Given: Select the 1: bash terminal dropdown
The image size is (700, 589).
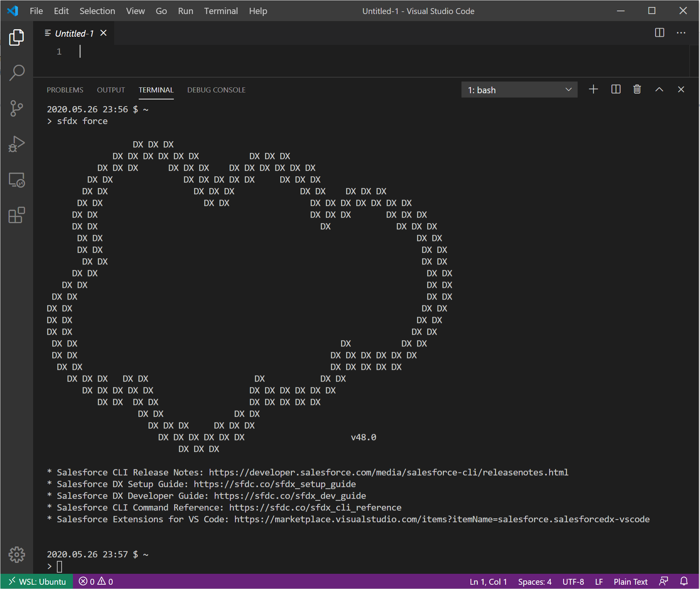Looking at the screenshot, I should [x=519, y=90].
